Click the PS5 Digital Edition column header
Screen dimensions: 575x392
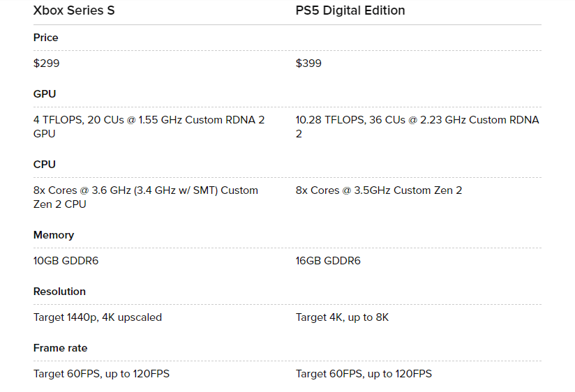(x=350, y=10)
